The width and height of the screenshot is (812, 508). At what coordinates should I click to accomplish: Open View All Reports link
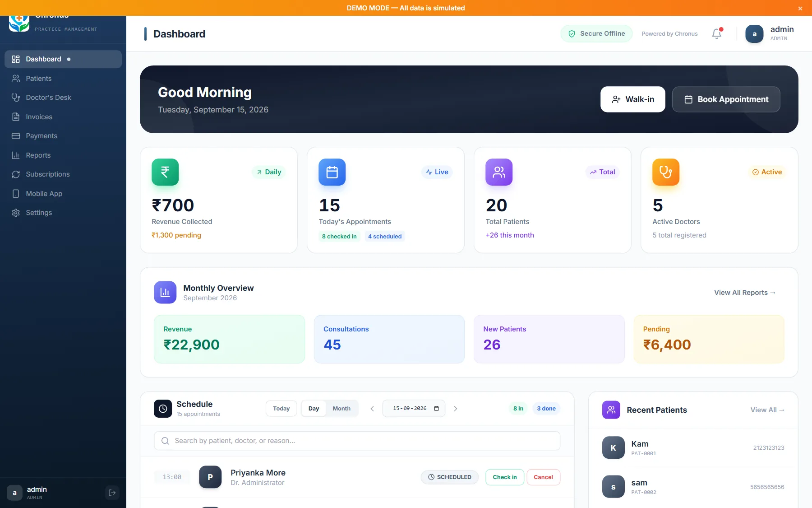[745, 293]
